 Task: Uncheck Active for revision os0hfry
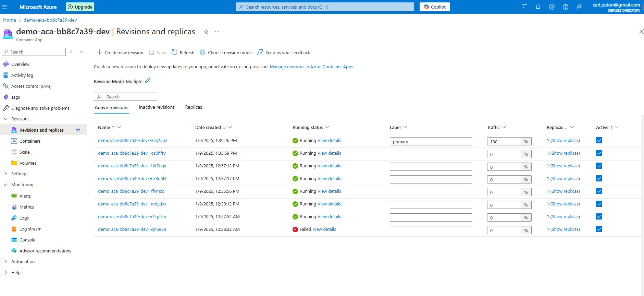click(599, 153)
